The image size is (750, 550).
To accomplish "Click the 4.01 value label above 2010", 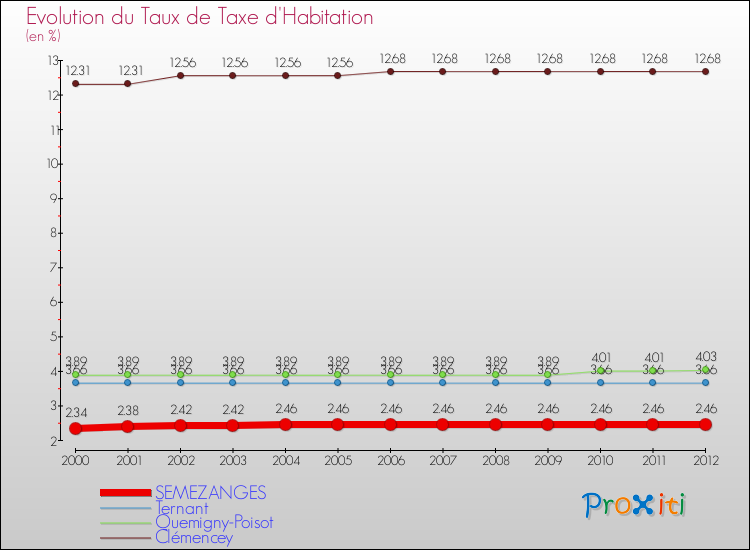I will point(601,358).
